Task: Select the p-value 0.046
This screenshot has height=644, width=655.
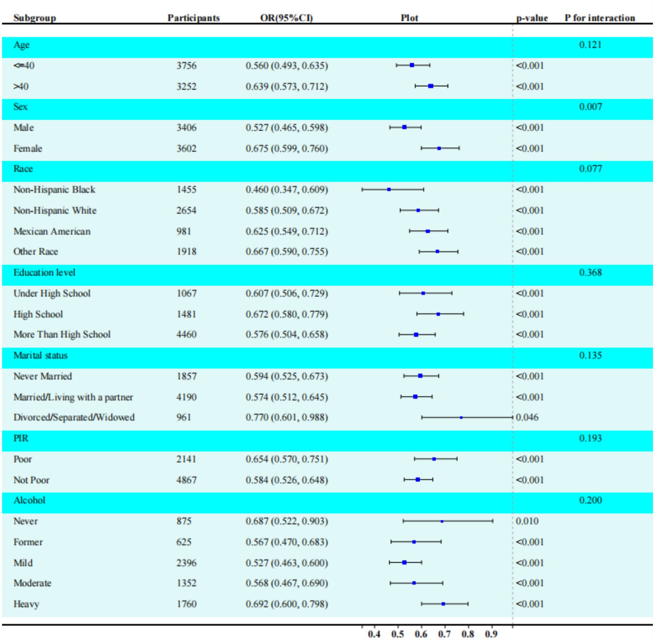Action: tap(527, 417)
